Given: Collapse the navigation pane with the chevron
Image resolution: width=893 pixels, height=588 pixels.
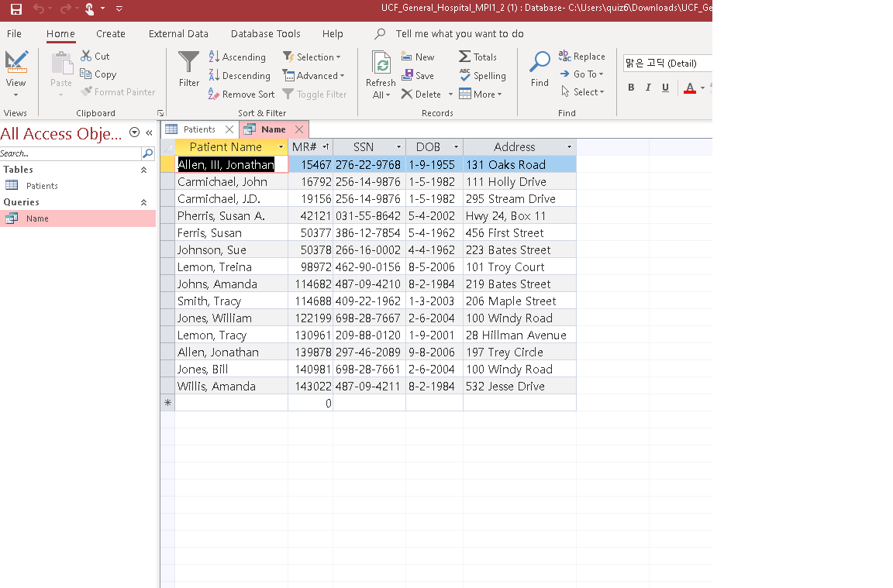Looking at the screenshot, I should [x=149, y=132].
